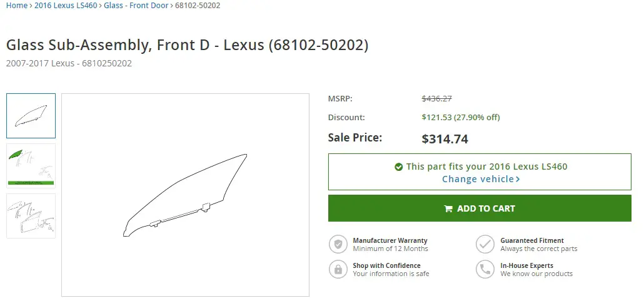Select the green highlighted diagram thumbnail
The height and width of the screenshot is (303, 644).
31,166
